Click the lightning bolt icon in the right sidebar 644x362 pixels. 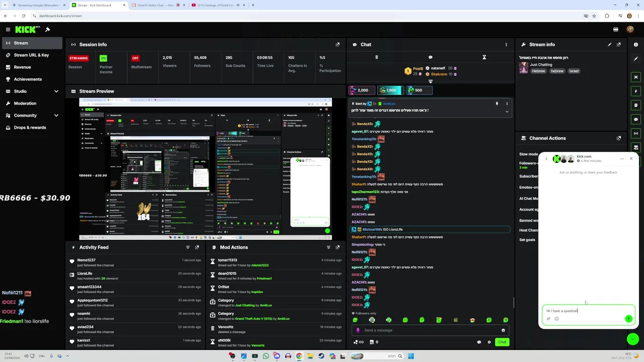636,92
